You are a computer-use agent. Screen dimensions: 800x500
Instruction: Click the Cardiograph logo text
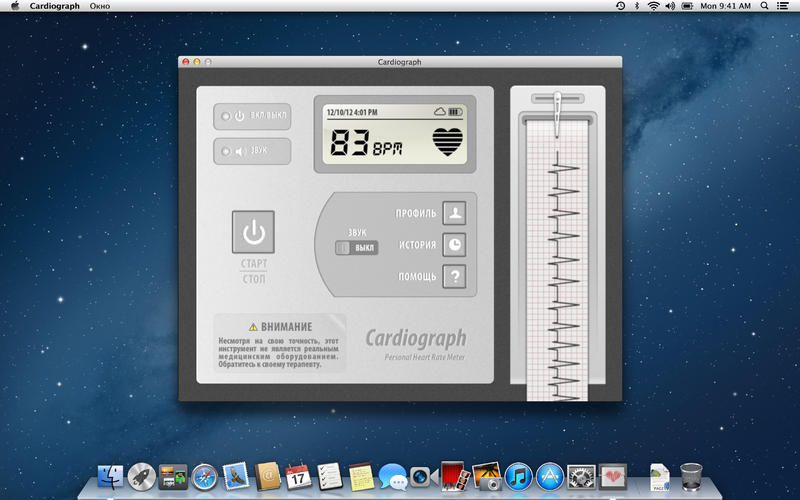(416, 338)
